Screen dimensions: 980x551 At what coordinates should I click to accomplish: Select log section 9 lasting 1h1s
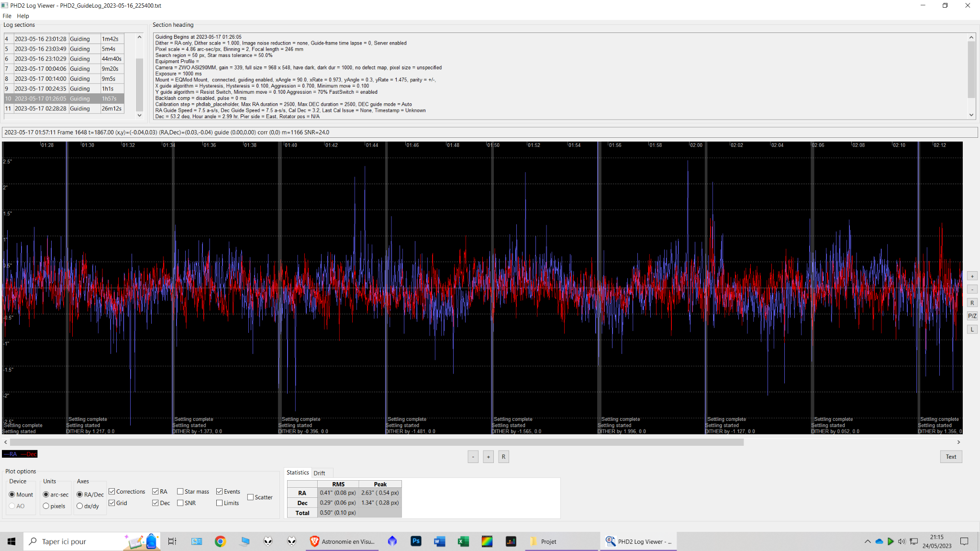click(x=64, y=88)
